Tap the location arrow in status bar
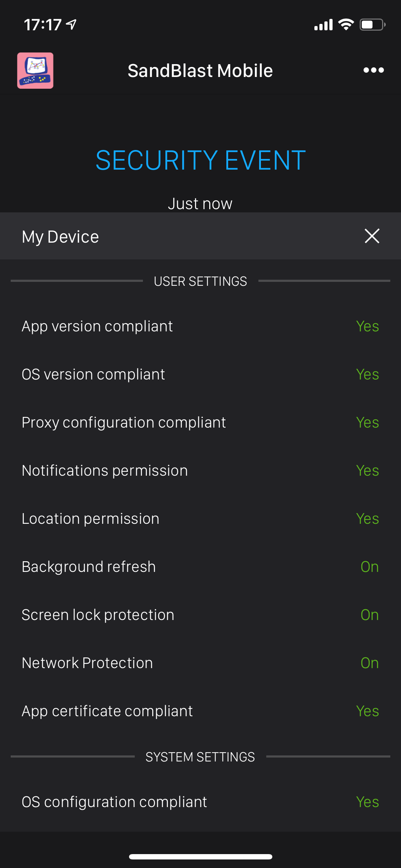Viewport: 401px width, 868px height. (x=72, y=25)
